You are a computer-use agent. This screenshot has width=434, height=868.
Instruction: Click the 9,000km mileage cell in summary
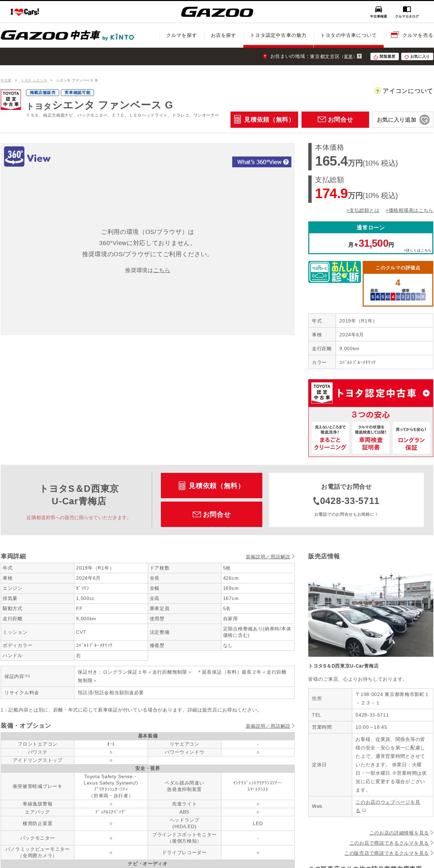pos(384,348)
